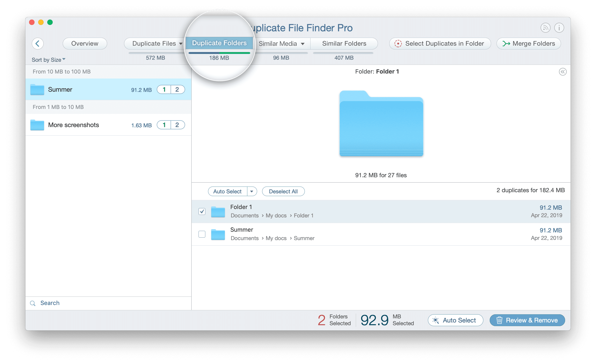
Task: Check the Summer folder checkbox
Action: click(202, 234)
